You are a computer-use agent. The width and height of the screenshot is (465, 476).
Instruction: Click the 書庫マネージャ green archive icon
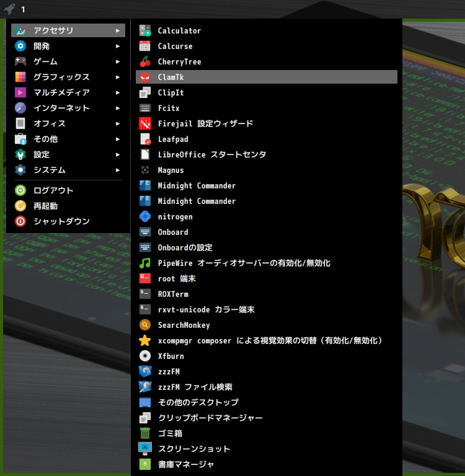pyautogui.click(x=145, y=464)
